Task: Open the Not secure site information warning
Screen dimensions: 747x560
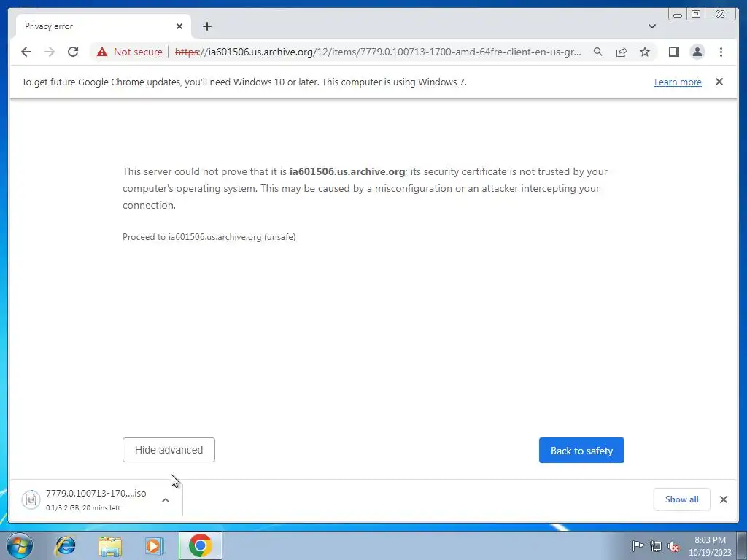Action: (129, 52)
